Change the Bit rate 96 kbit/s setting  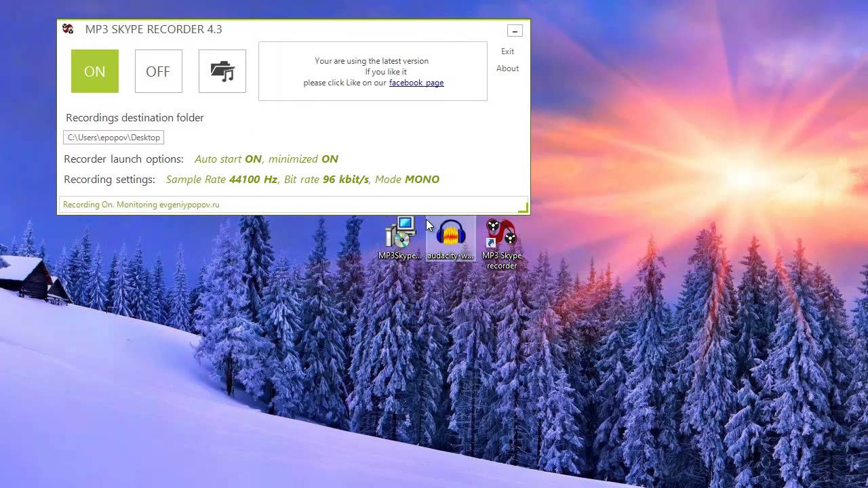click(x=326, y=180)
